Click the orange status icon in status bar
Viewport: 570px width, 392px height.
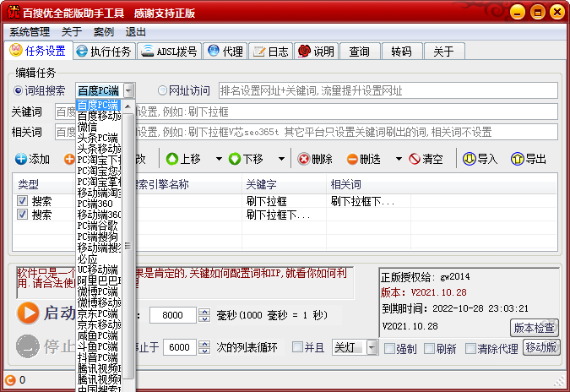10,380
